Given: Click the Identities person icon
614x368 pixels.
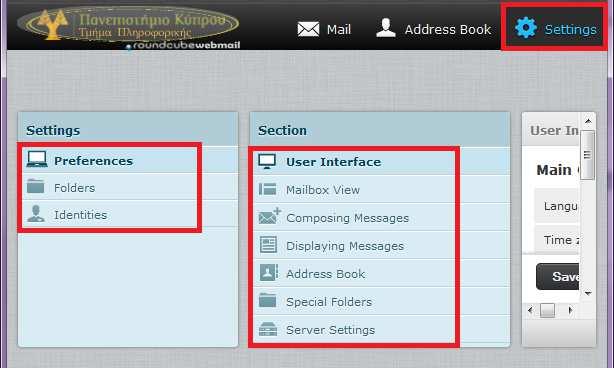Looking at the screenshot, I should coord(36,214).
